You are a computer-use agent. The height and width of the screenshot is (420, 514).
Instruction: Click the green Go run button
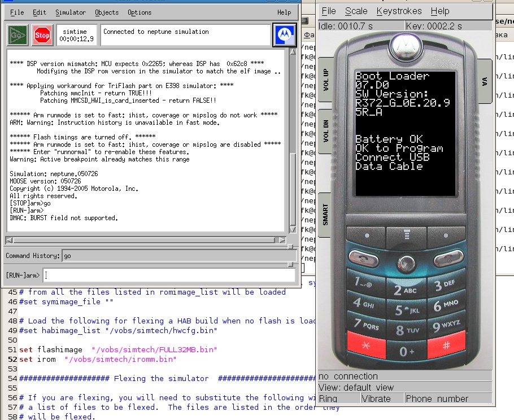pyautogui.click(x=18, y=35)
